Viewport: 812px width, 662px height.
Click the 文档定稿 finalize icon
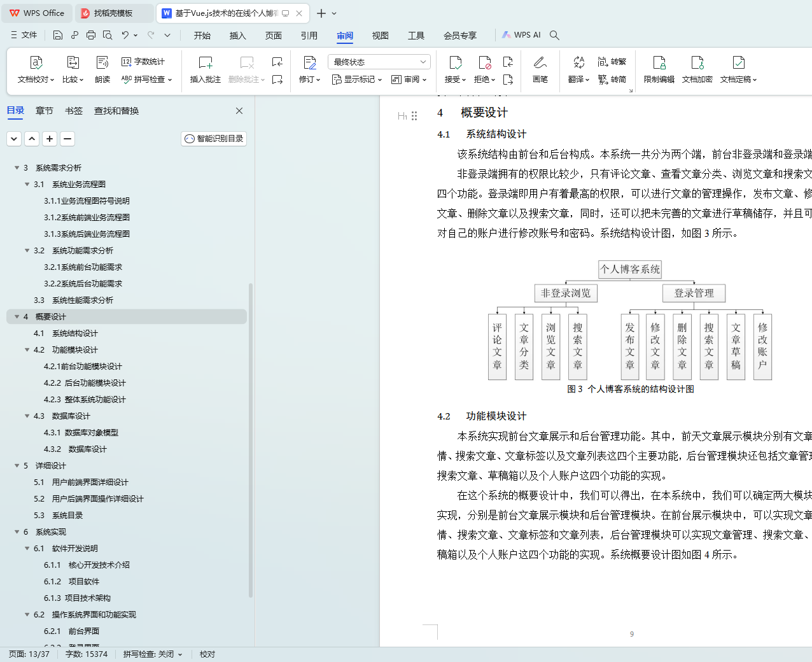point(738,62)
